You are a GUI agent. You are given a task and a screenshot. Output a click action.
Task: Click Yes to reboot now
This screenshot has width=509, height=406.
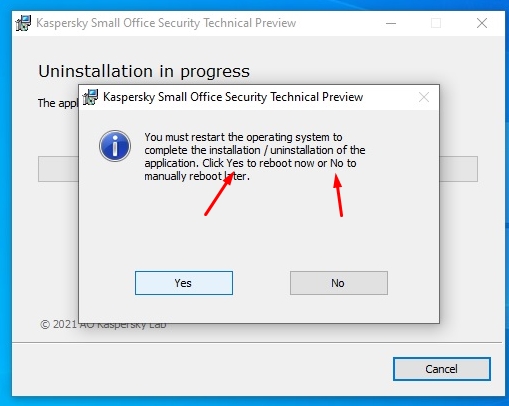click(184, 283)
